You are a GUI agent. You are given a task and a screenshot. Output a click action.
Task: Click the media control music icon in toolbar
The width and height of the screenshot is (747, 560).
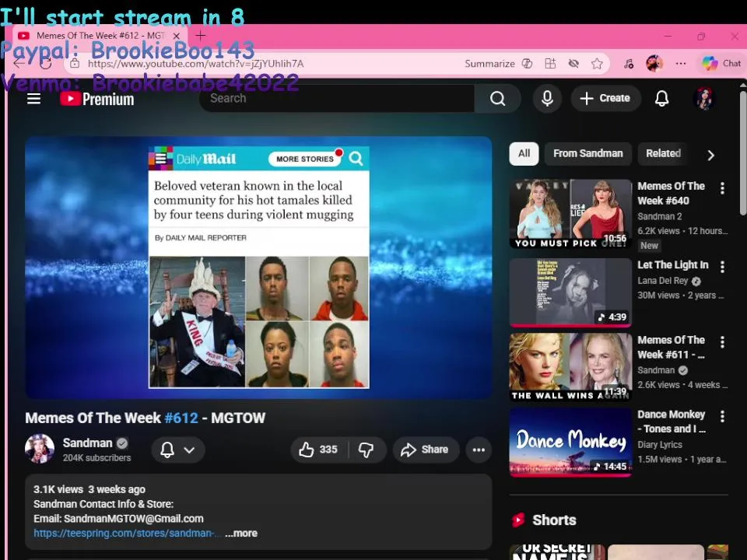pos(629,63)
